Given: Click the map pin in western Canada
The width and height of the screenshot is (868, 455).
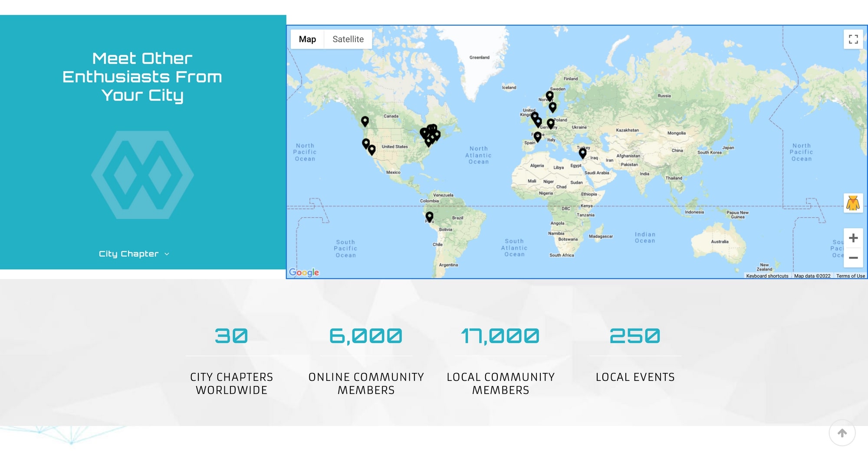Looking at the screenshot, I should tap(365, 121).
